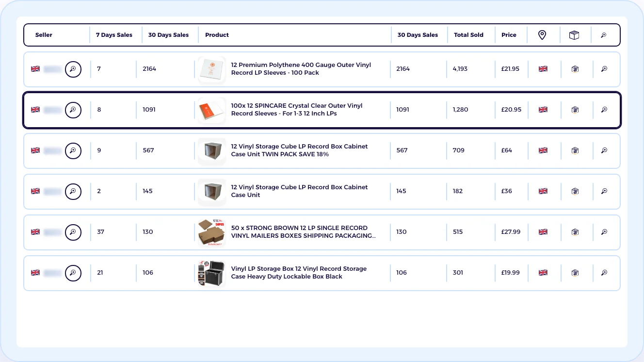The image size is (644, 362).
Task: Click seller search icon in Premium Polythene row
Action: point(73,69)
